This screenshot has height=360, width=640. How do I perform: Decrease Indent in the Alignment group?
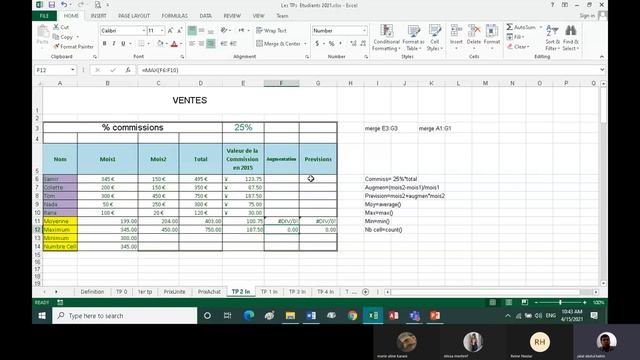(224, 44)
